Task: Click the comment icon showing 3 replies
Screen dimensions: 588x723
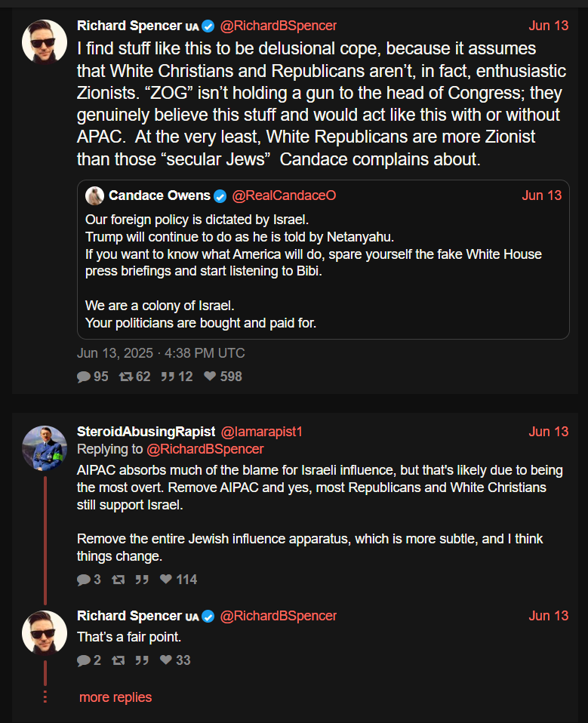Action: 84,580
